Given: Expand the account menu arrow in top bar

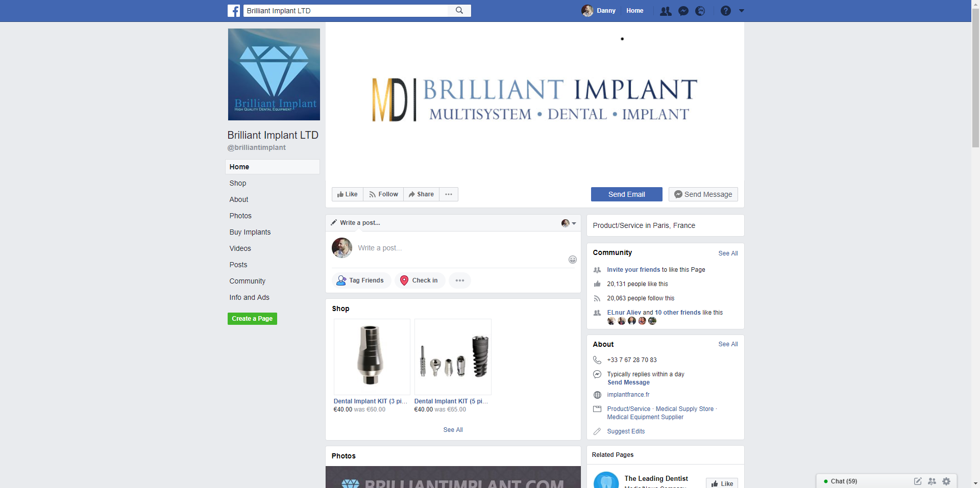Looking at the screenshot, I should click(742, 11).
